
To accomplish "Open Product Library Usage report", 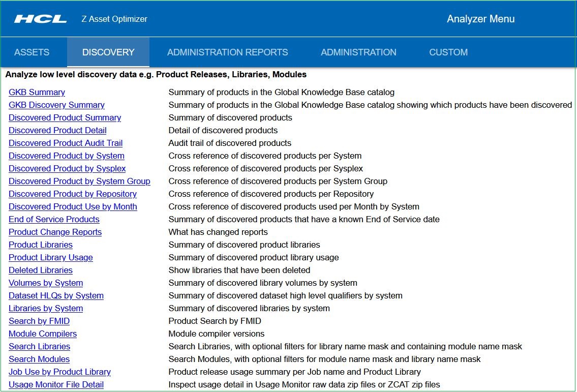I will [51, 257].
